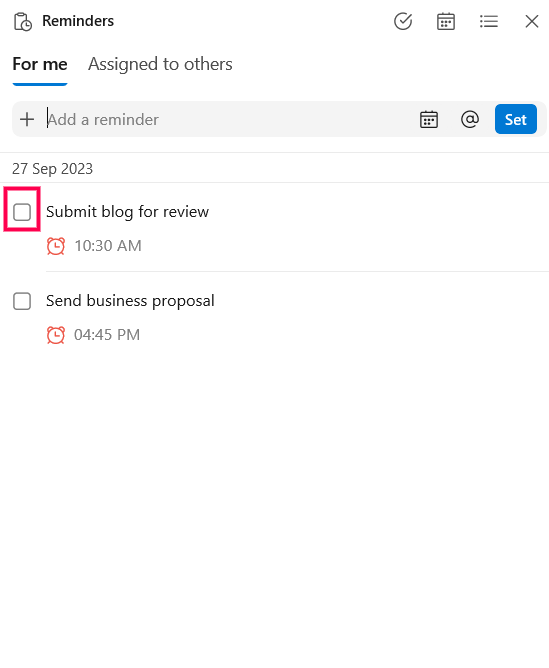This screenshot has height=668, width=549.
Task: Click the alarm icon beside 10:30 AM
Action: pyautogui.click(x=56, y=246)
